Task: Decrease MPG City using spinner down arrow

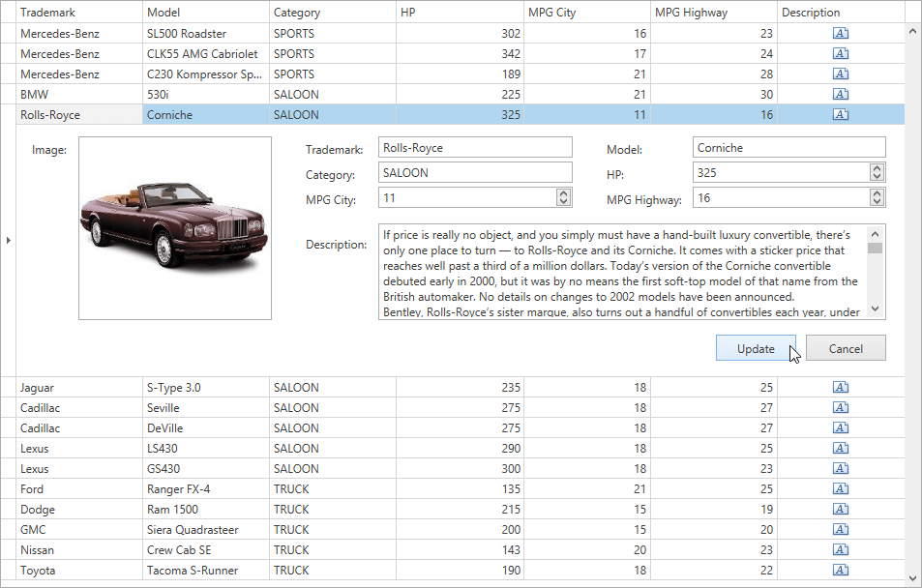Action: click(x=563, y=201)
